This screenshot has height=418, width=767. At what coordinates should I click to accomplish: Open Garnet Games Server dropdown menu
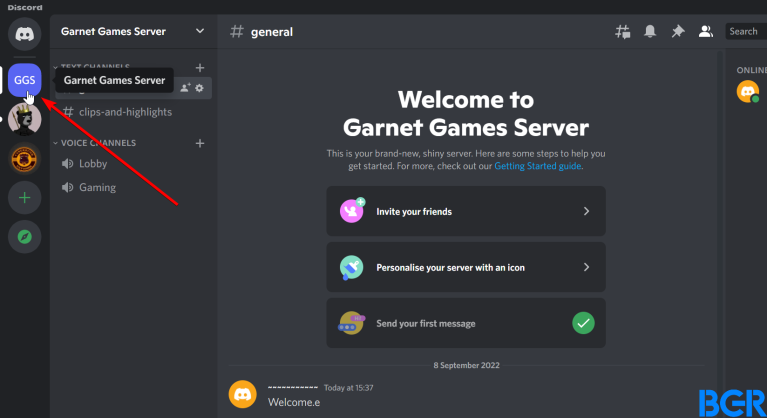tap(200, 31)
